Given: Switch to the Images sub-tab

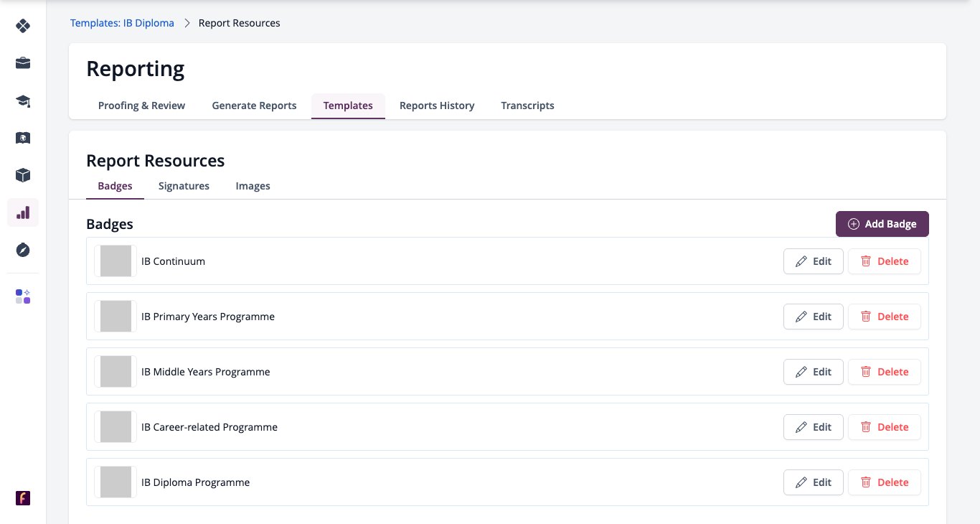Looking at the screenshot, I should point(253,186).
